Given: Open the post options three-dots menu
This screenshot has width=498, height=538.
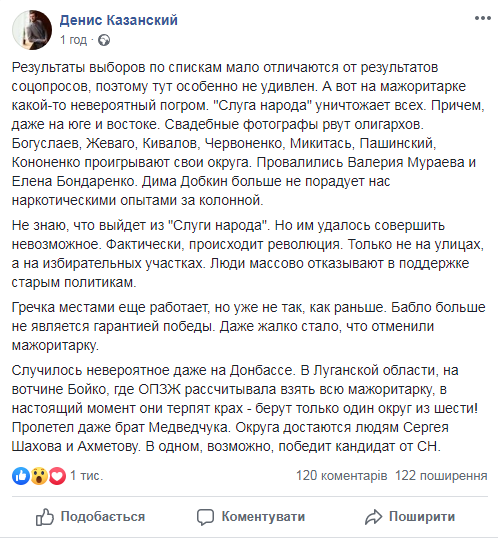Looking at the screenshot, I should [x=483, y=18].
